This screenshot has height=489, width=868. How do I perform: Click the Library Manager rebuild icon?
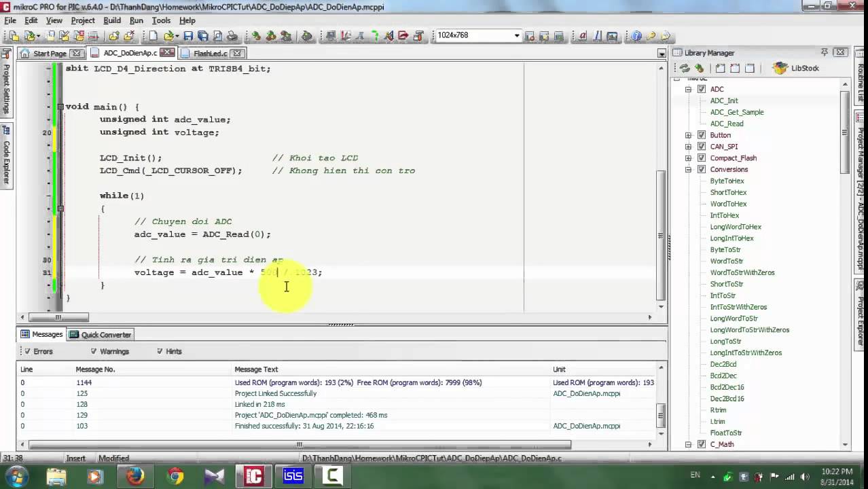coord(700,68)
